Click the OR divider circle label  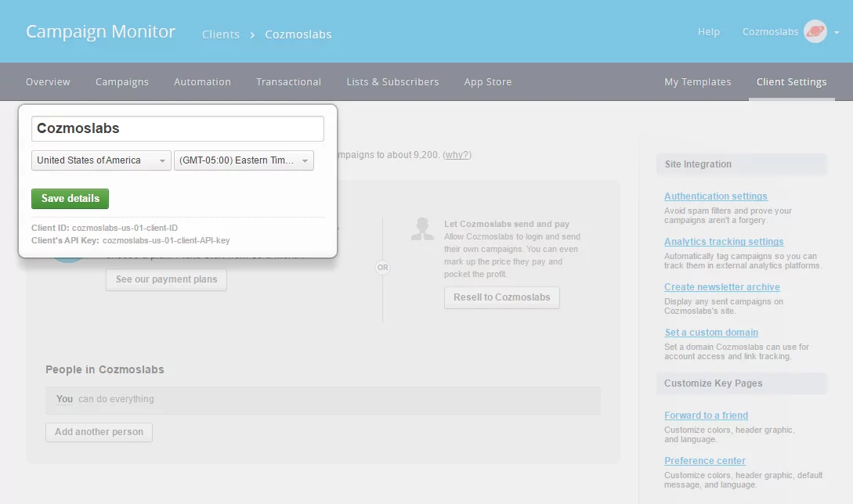383,268
